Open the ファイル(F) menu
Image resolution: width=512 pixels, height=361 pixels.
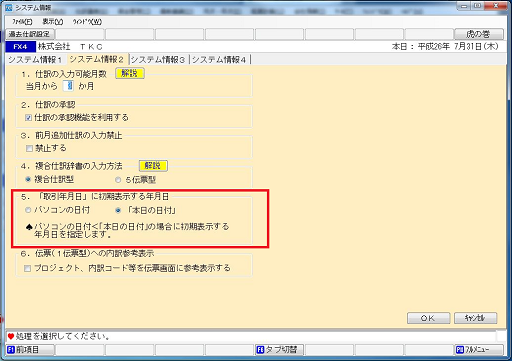coord(22,22)
